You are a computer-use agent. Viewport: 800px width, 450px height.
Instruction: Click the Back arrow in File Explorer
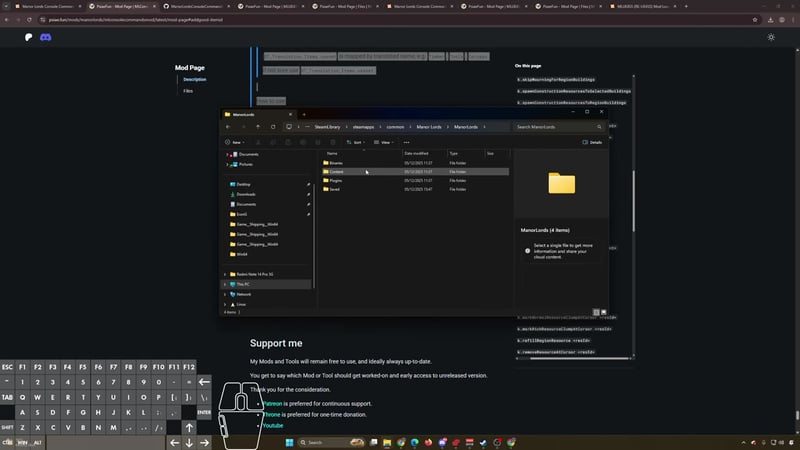[228, 127]
